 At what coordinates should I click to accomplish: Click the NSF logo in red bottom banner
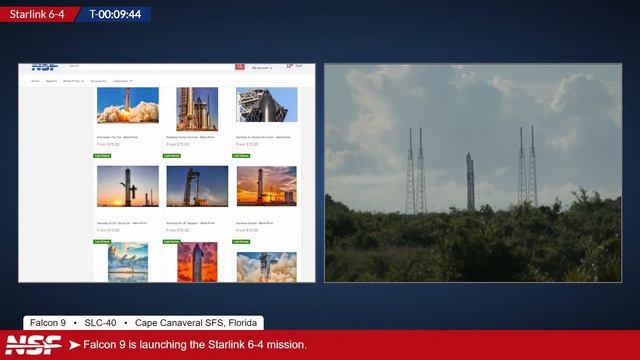[33, 345]
